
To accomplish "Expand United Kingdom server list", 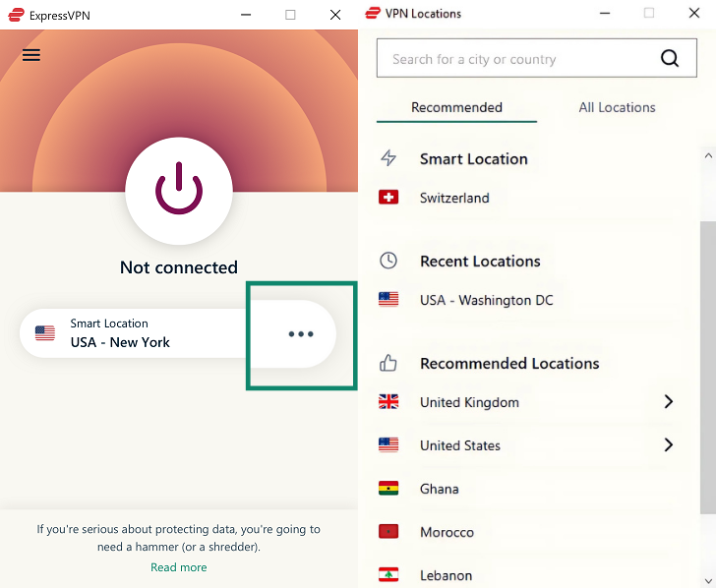I will [668, 402].
